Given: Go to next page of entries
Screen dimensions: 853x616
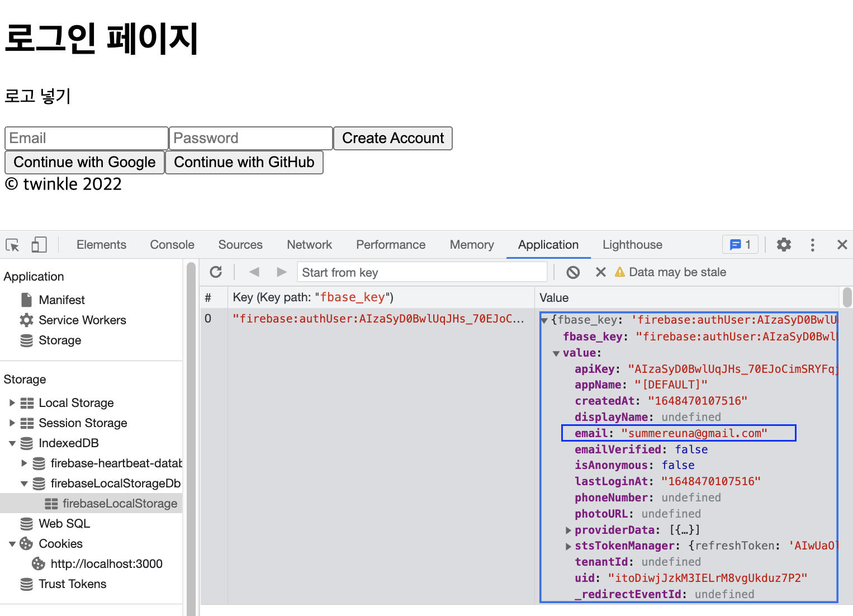Looking at the screenshot, I should click(282, 272).
